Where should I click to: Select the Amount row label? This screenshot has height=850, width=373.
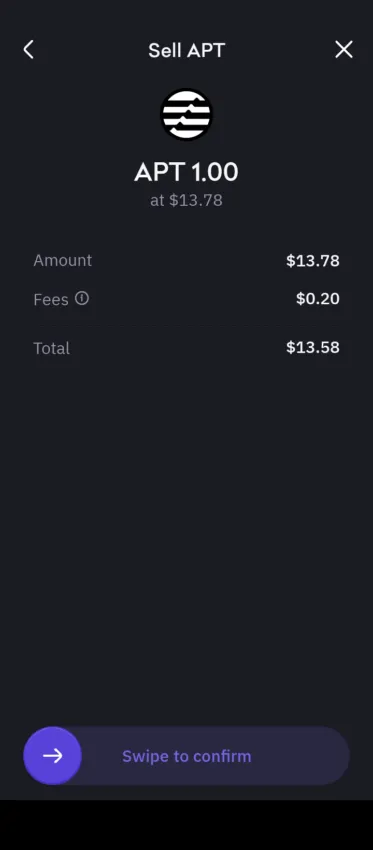coord(63,260)
